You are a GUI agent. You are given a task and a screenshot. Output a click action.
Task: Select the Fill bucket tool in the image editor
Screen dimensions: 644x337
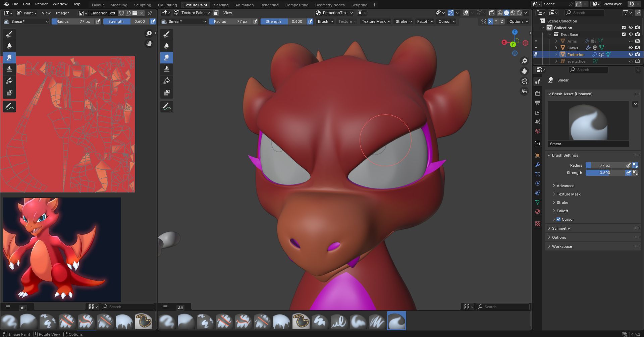(x=9, y=81)
